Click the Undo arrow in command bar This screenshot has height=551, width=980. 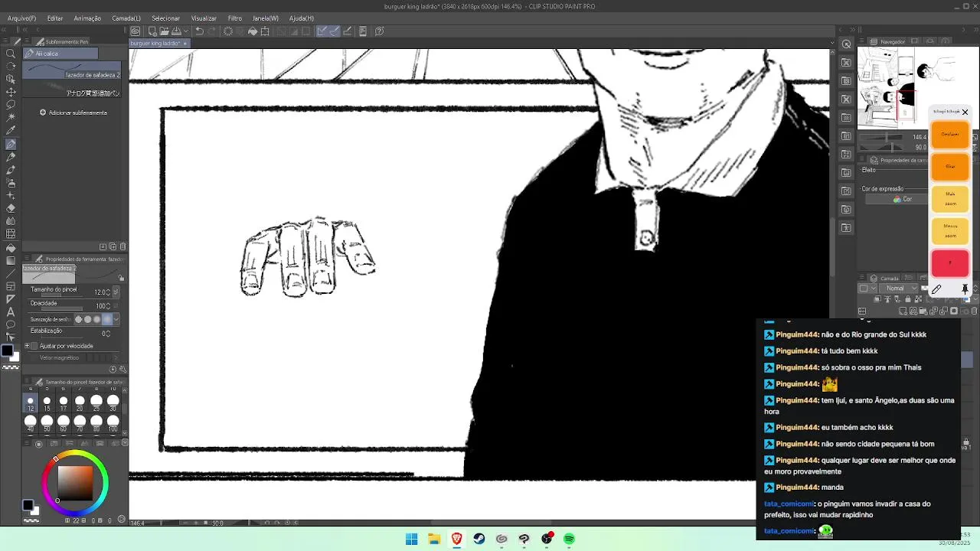click(199, 31)
